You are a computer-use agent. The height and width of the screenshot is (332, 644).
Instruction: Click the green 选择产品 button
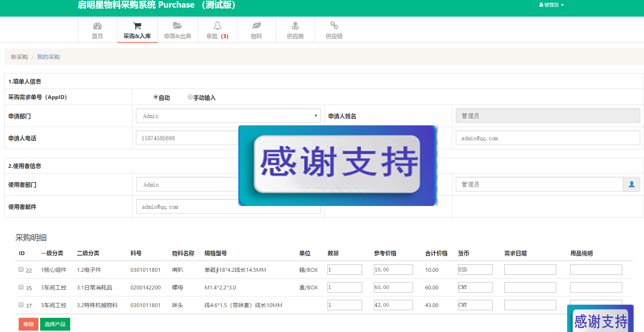[x=55, y=324]
